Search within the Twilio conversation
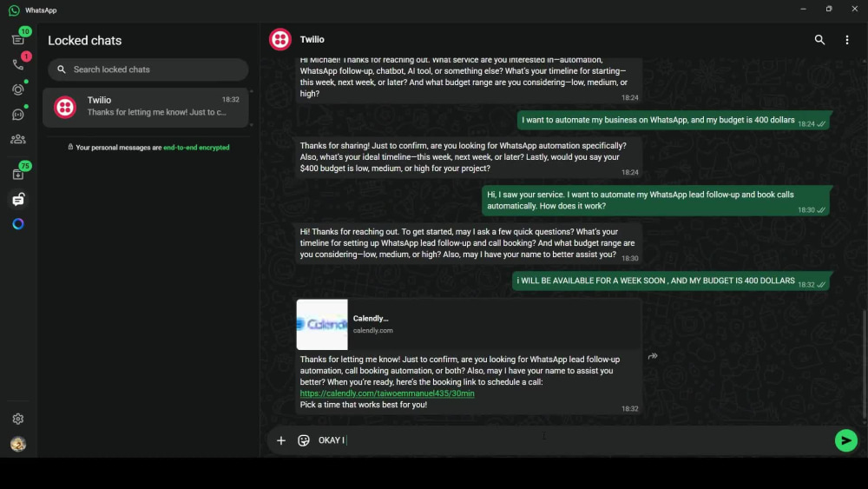 coord(819,39)
